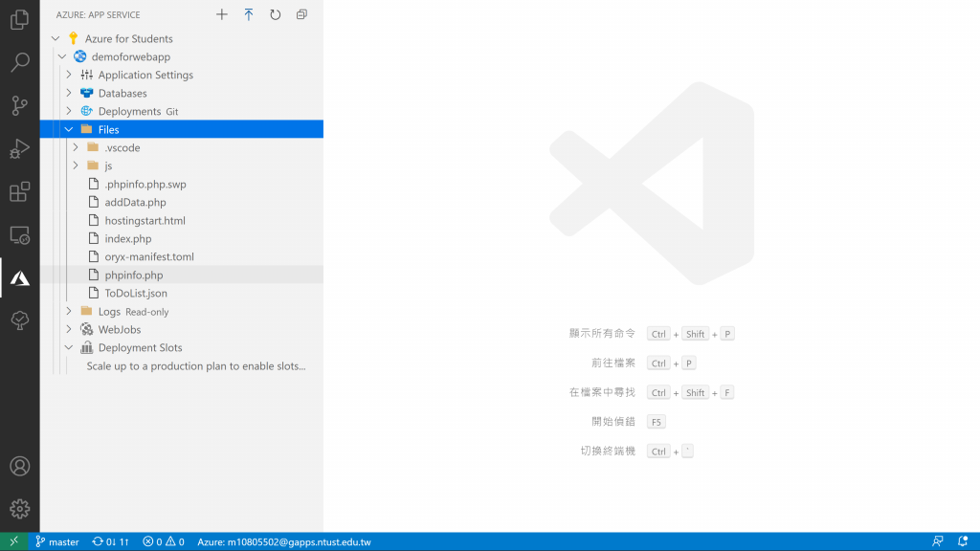
Task: Expand the js folder
Action: pos(76,165)
